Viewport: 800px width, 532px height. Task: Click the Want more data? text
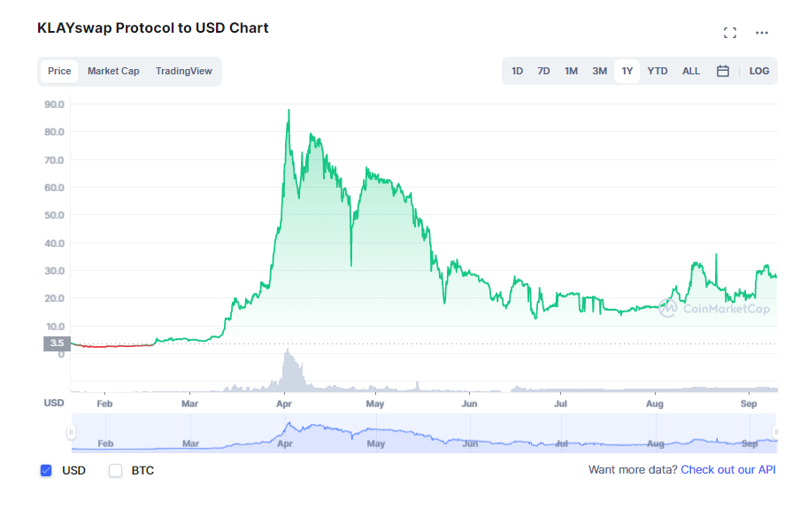coord(633,470)
